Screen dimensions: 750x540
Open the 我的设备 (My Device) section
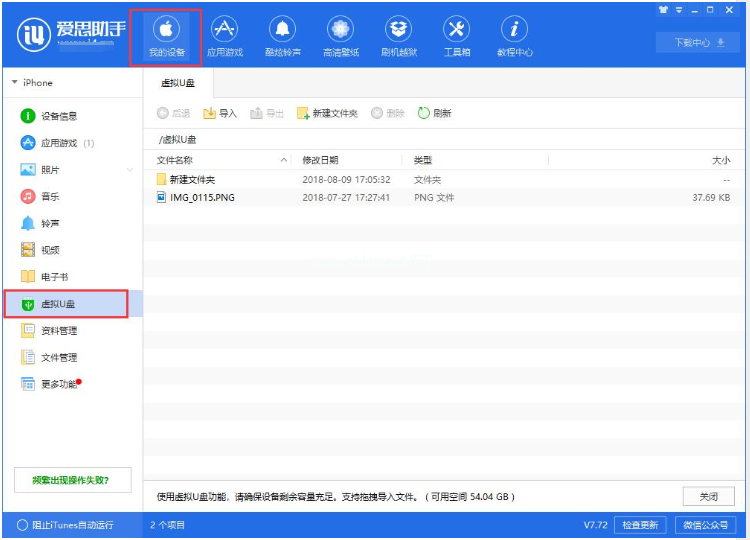click(x=166, y=36)
